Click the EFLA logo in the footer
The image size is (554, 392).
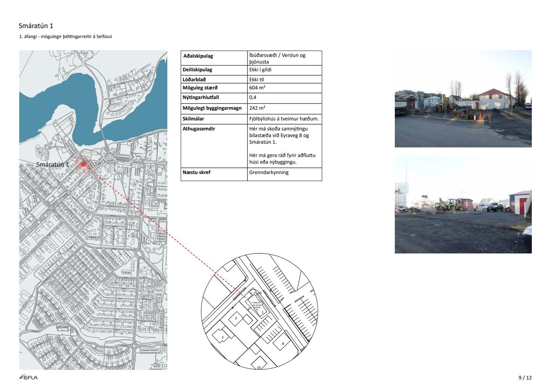point(28,377)
